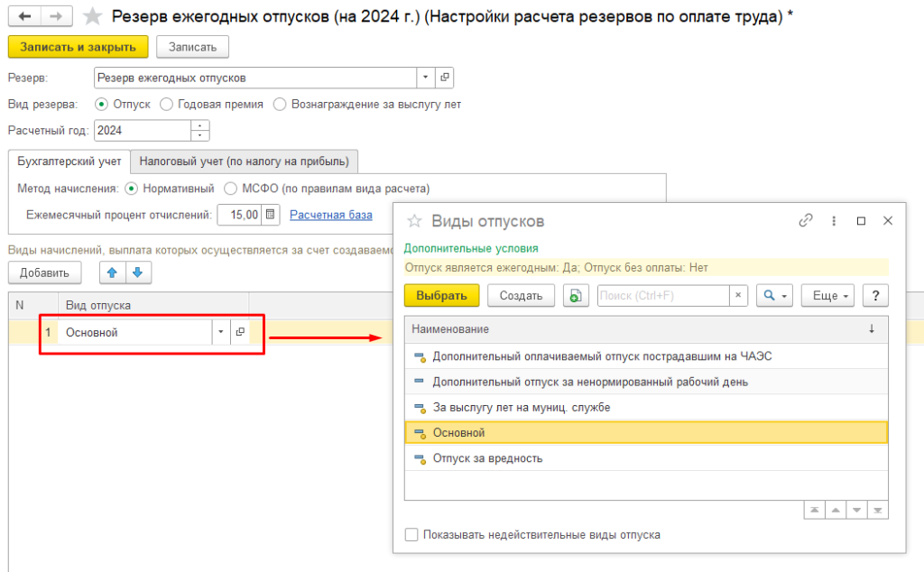
Task: Open calculator icon next to percent field
Action: (x=272, y=215)
